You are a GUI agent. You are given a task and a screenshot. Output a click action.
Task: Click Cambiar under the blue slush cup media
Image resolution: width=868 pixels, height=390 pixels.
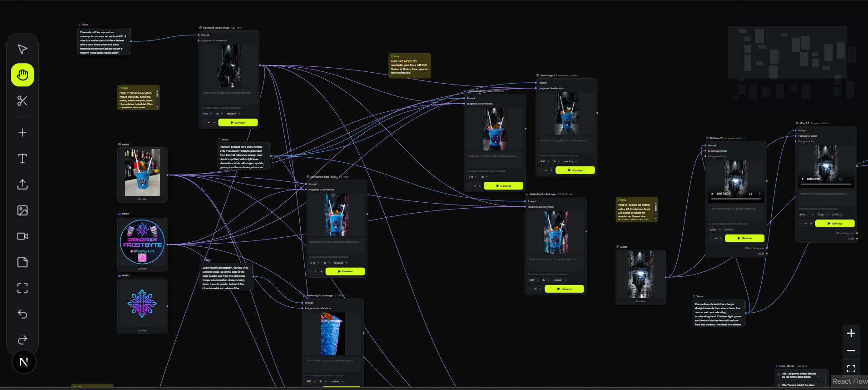click(x=142, y=199)
